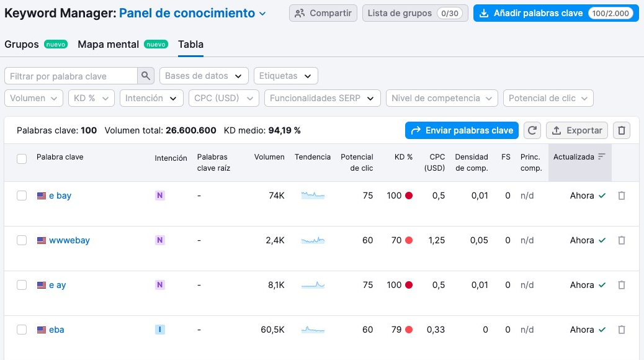Click the keyword search magnifier icon

(145, 75)
